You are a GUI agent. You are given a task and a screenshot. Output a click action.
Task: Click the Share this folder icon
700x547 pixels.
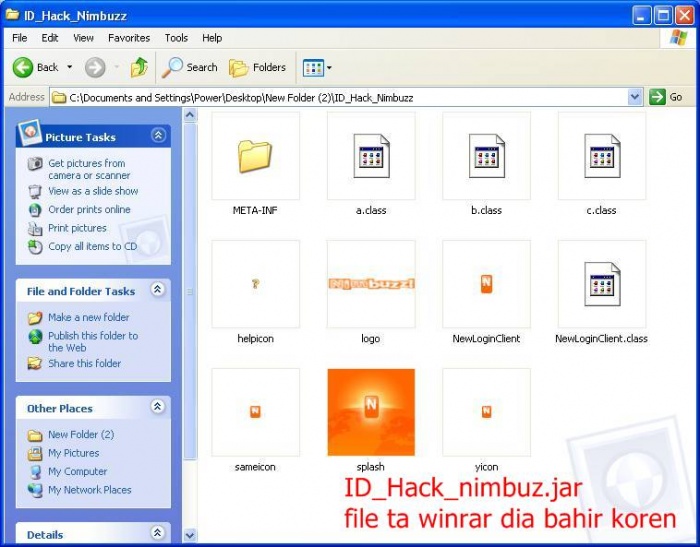click(x=35, y=363)
